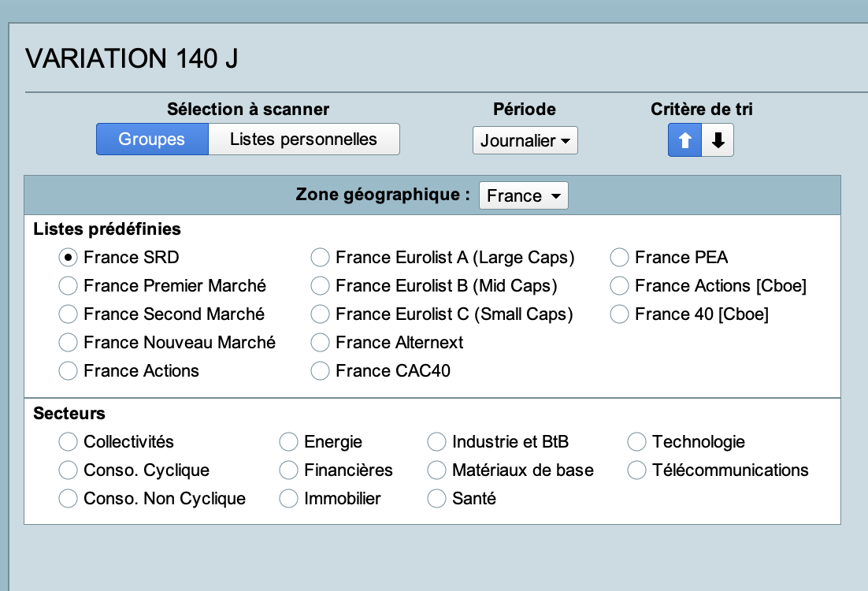Image resolution: width=868 pixels, height=591 pixels.
Task: Open the Zone géographique France dropdown
Action: pos(523,196)
